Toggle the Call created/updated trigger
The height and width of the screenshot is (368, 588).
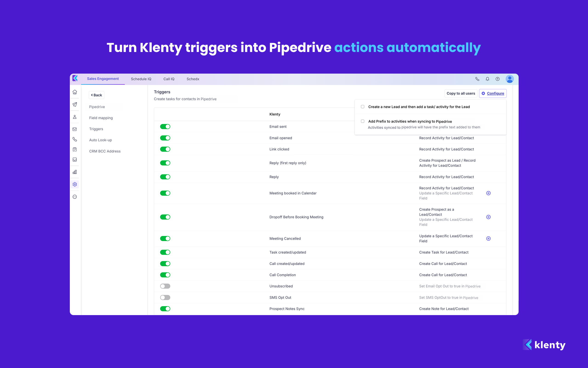[165, 264]
